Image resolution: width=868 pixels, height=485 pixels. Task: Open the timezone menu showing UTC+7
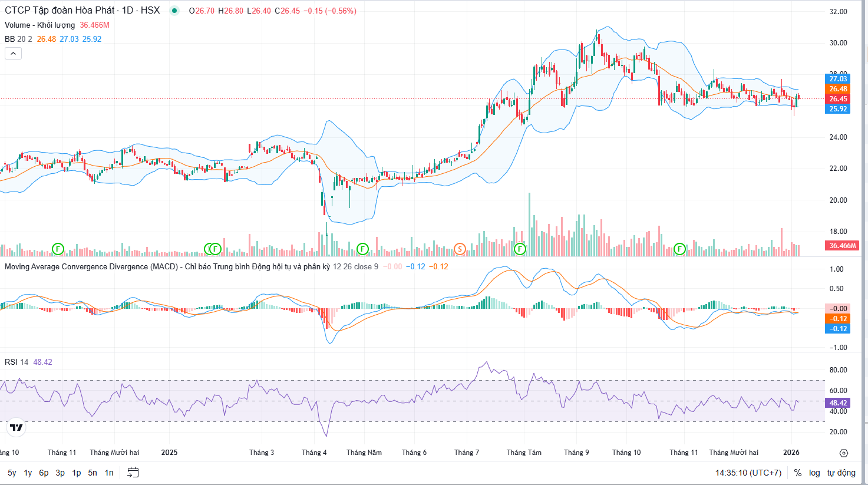[748, 473]
